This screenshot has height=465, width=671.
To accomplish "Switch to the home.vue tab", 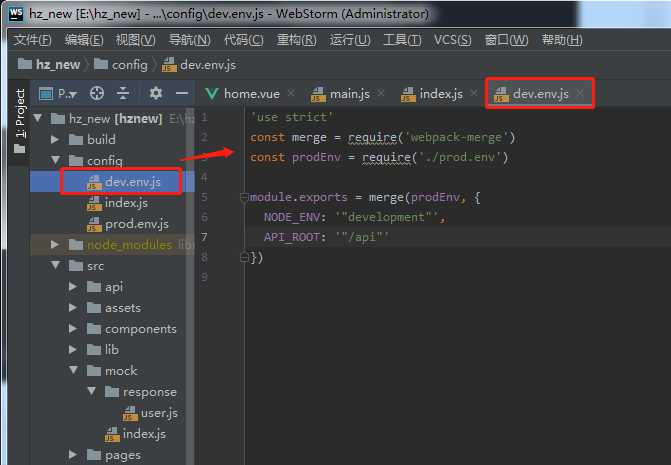I will 243,94.
